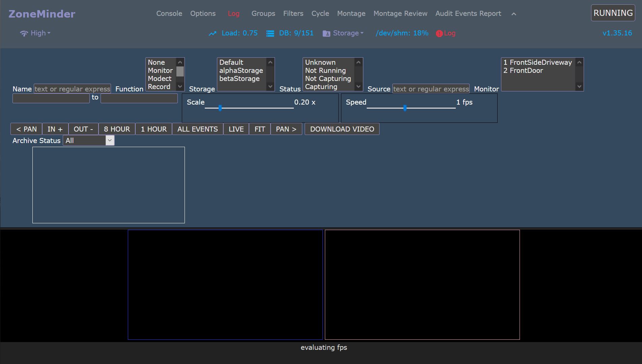642x364 pixels.
Task: Open Audit Events Report
Action: tap(468, 13)
